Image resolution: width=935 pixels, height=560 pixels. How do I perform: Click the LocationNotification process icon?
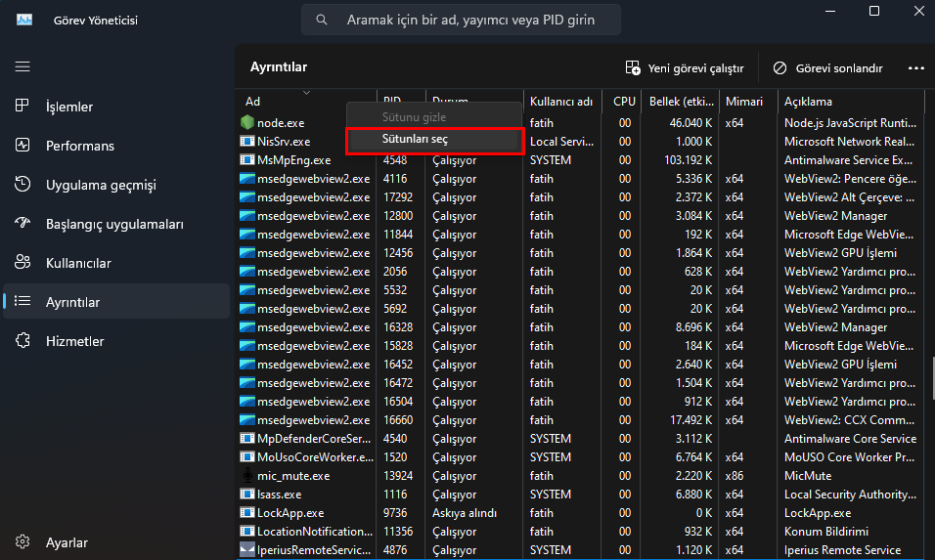click(x=246, y=531)
